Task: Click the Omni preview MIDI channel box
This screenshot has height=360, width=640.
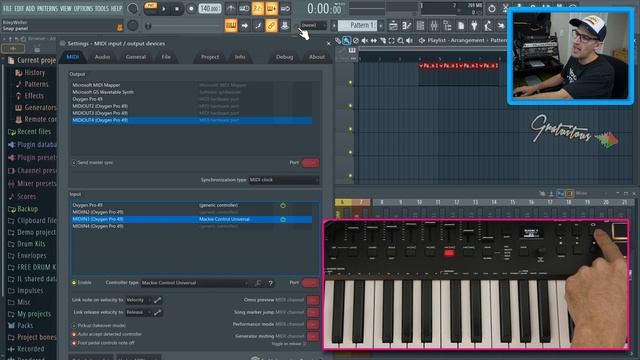Action: coord(313,300)
